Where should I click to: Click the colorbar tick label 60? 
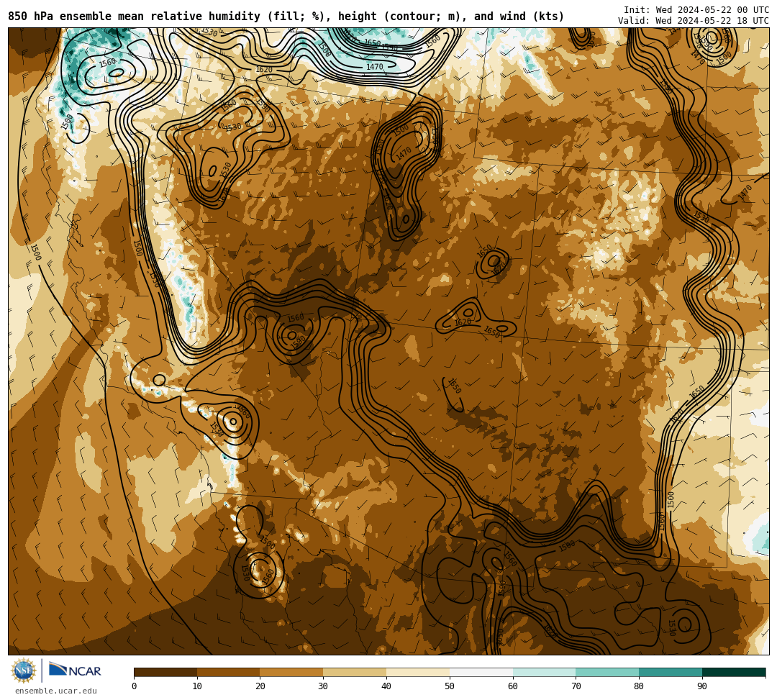pyautogui.click(x=513, y=686)
